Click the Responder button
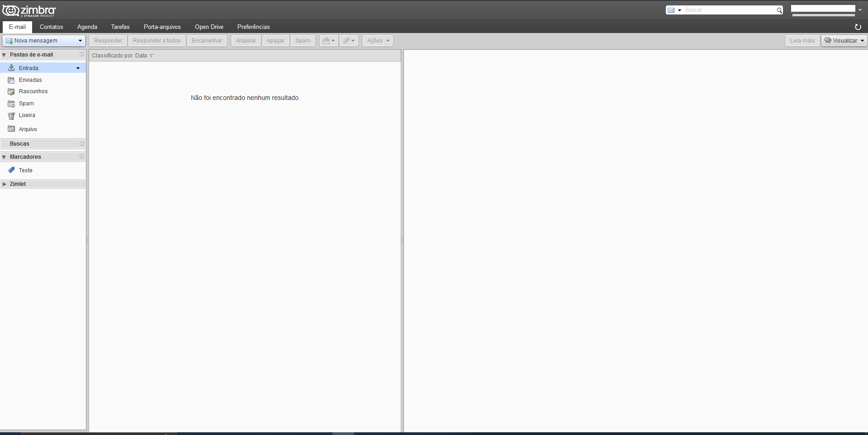The width and height of the screenshot is (868, 435). pos(108,41)
